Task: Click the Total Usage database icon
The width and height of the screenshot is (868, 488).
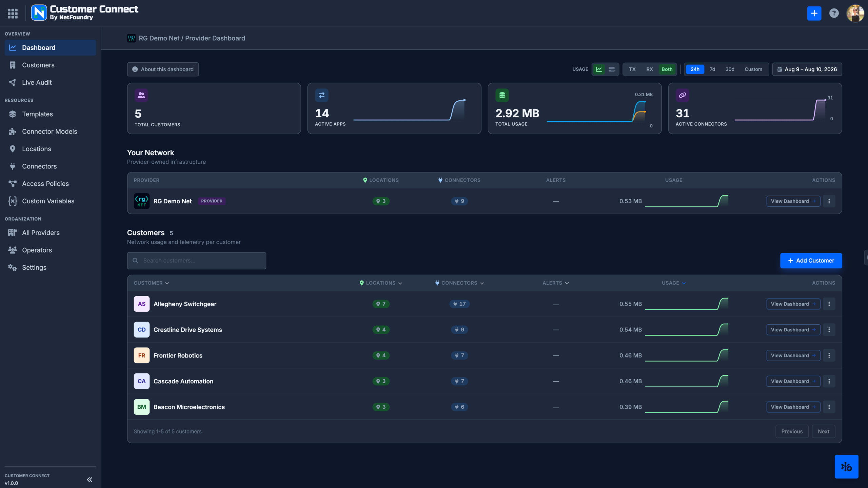Action: [x=502, y=96]
